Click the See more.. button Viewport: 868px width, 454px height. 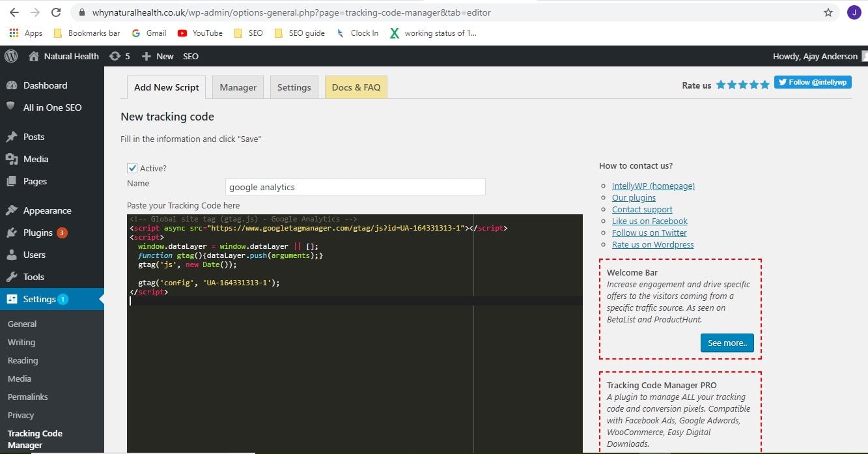tap(727, 342)
